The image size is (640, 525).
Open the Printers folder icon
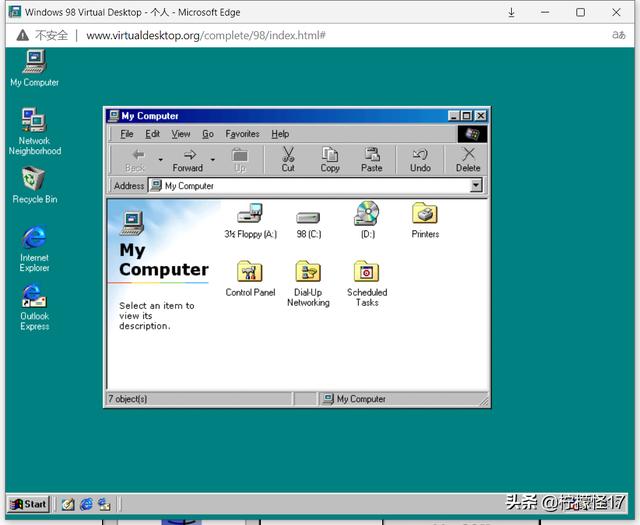[425, 215]
